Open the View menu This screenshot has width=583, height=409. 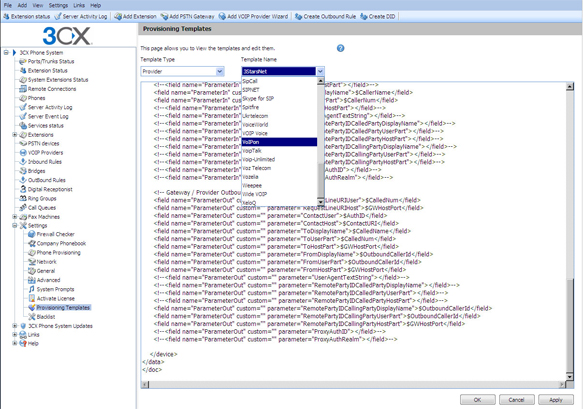coord(38,5)
